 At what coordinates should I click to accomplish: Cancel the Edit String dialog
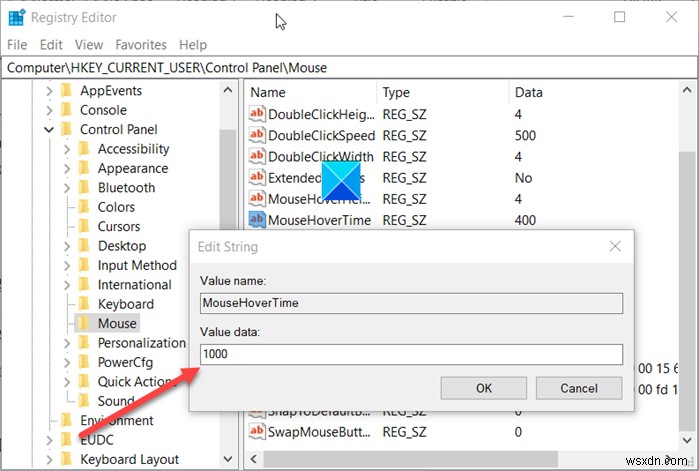click(579, 388)
